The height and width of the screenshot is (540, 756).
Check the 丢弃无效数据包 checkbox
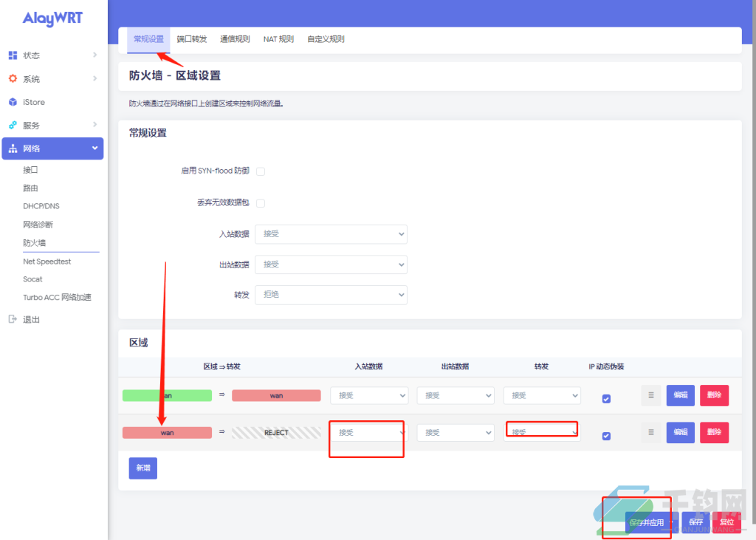click(x=261, y=202)
